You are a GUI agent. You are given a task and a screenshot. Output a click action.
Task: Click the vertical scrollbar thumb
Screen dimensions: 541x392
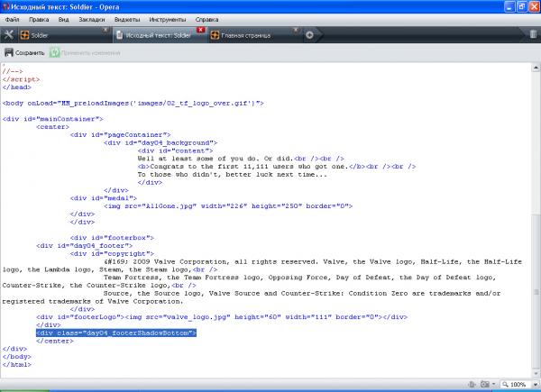(536, 291)
